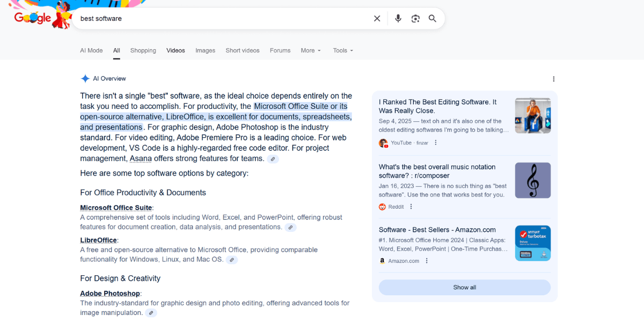Open source link icon after LibreOffice description

[x=232, y=260]
